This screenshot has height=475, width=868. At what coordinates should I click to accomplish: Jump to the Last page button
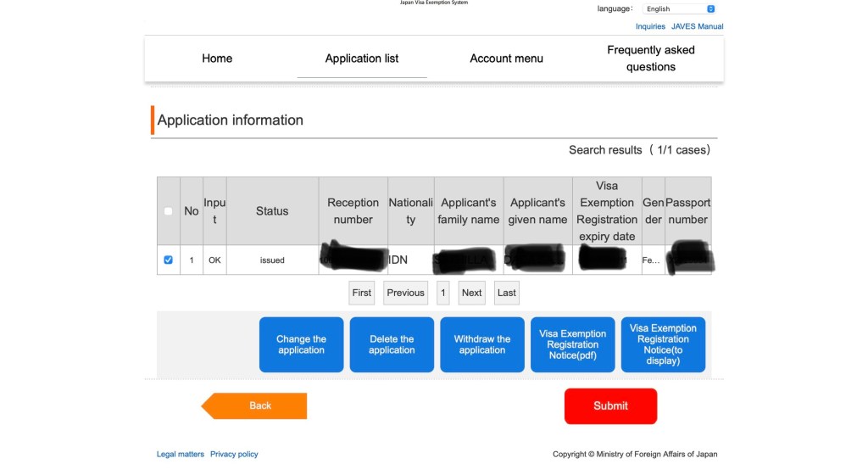(x=507, y=293)
